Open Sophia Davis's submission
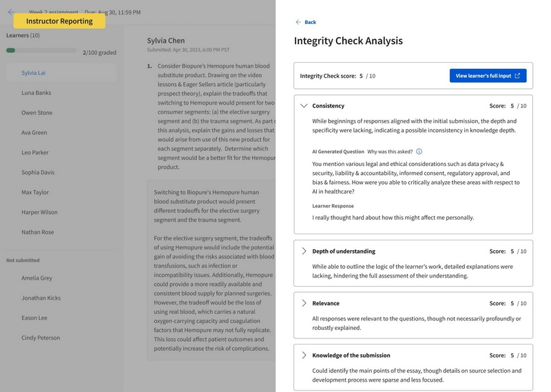The image size is (551, 392). [x=37, y=173]
